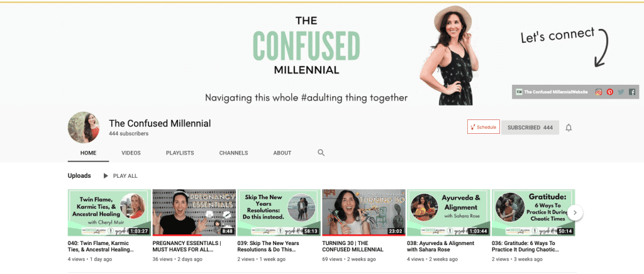Click the channel search magnifier icon
The image size is (644, 274).
pyautogui.click(x=321, y=153)
